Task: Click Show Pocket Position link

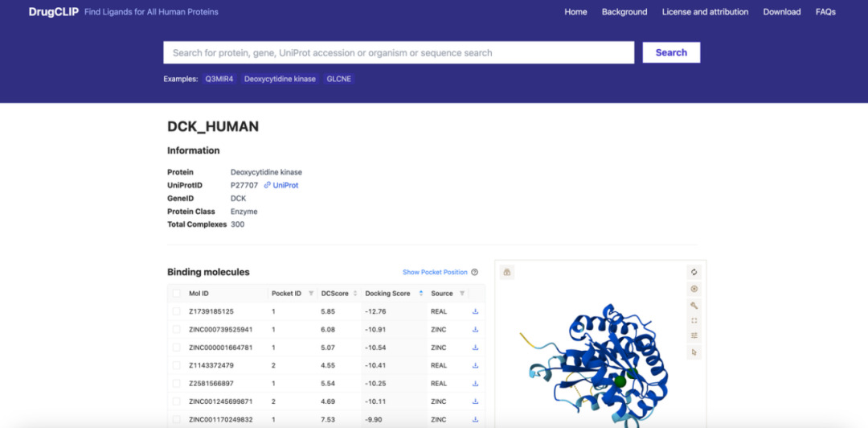Action: tap(435, 272)
